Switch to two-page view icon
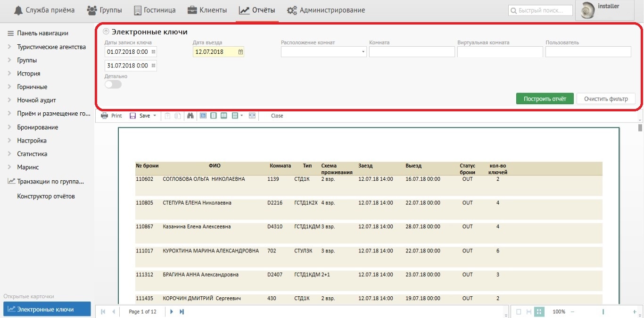This screenshot has height=318, width=644. pos(224,116)
